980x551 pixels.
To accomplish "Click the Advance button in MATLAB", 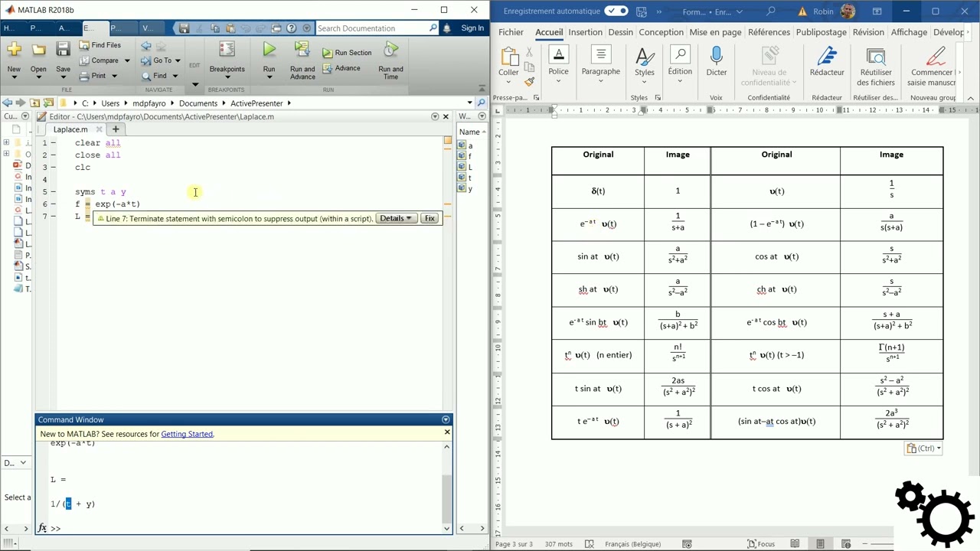I will tap(341, 68).
